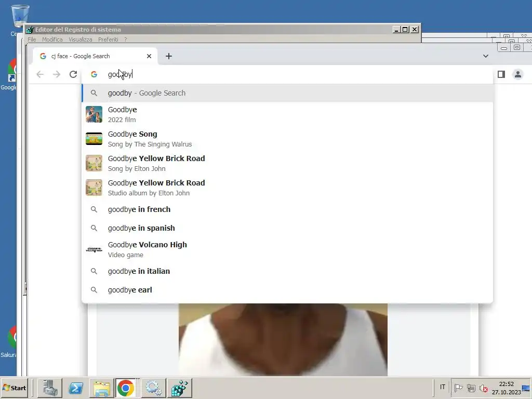Screen dimensions: 532x399
Task: Click the Action Center flag tray icon
Action: pos(458,388)
